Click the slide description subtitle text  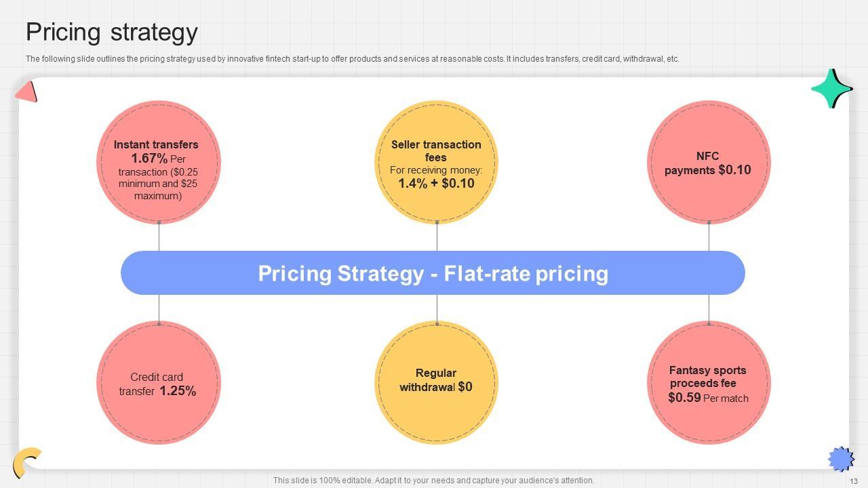(352, 59)
